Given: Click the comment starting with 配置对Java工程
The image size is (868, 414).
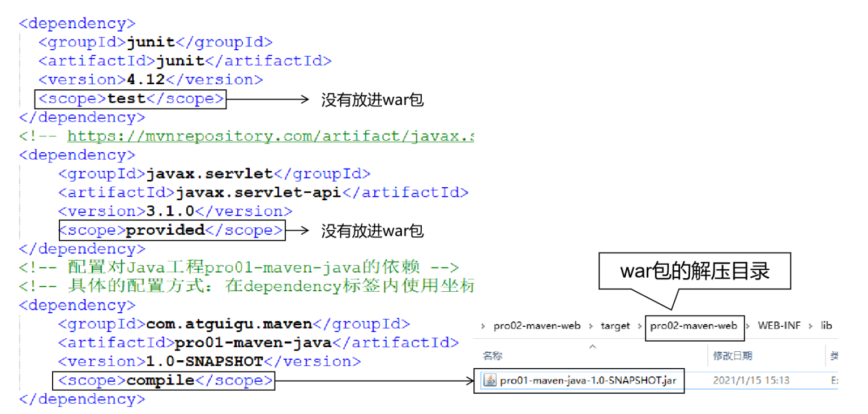Looking at the screenshot, I should 239,268.
